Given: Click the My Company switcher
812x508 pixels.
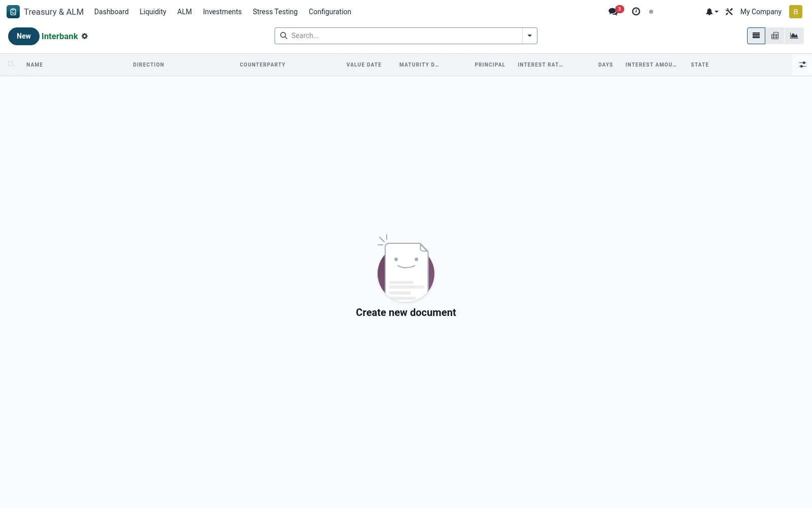Looking at the screenshot, I should (x=761, y=12).
